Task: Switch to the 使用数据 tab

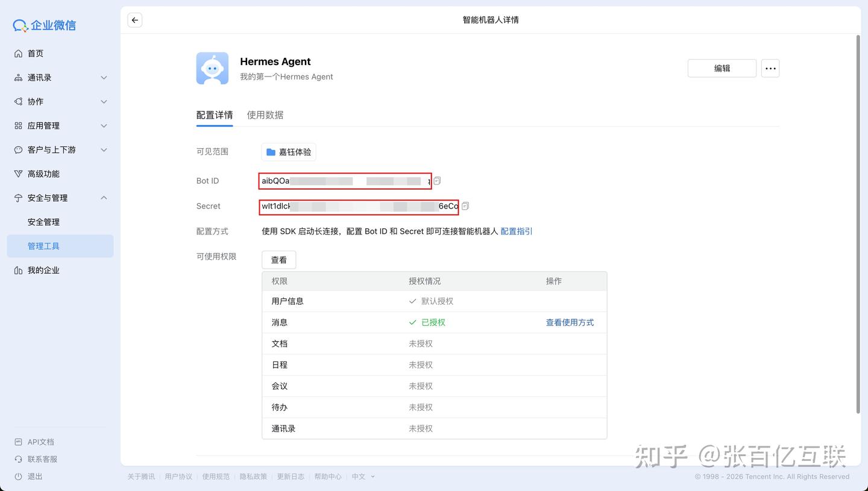Action: [x=265, y=114]
